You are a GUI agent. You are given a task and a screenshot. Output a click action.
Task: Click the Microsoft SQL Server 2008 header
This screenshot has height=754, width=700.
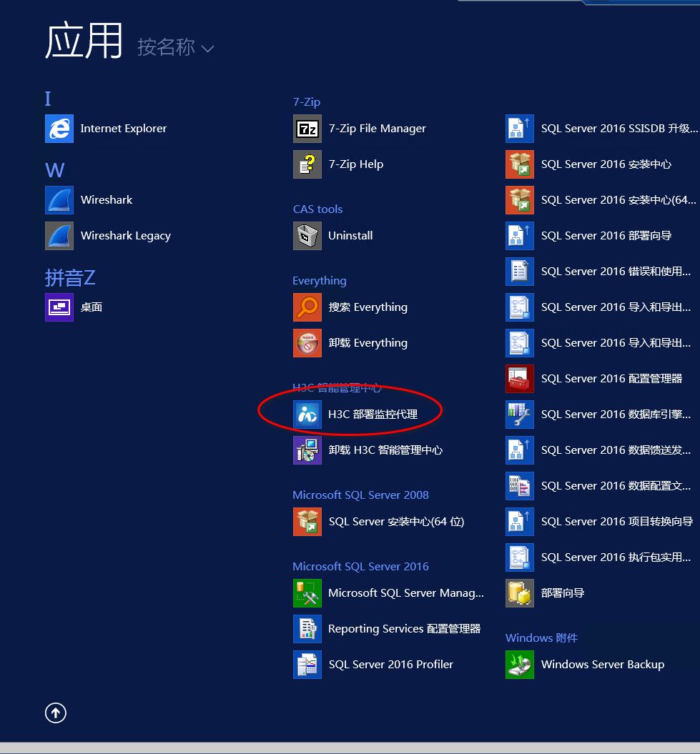[360, 495]
